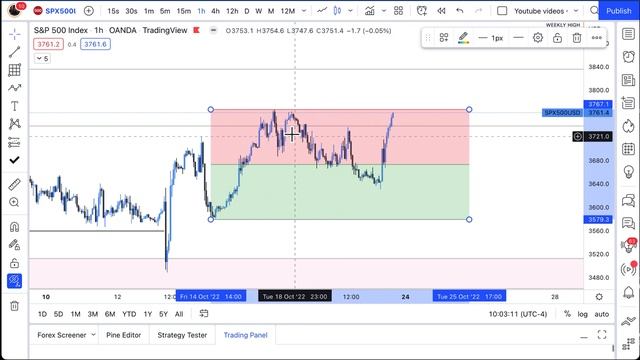Remove drawings with trash icon in left toolbar
The height and width of the screenshot is (360, 640).
(x=14, y=306)
